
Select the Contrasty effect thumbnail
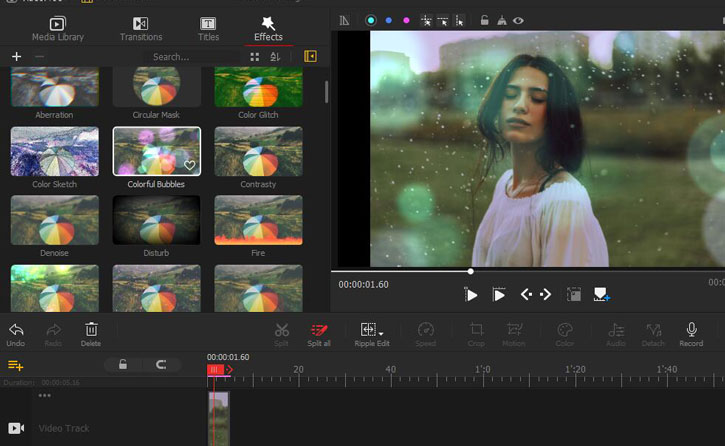point(258,151)
